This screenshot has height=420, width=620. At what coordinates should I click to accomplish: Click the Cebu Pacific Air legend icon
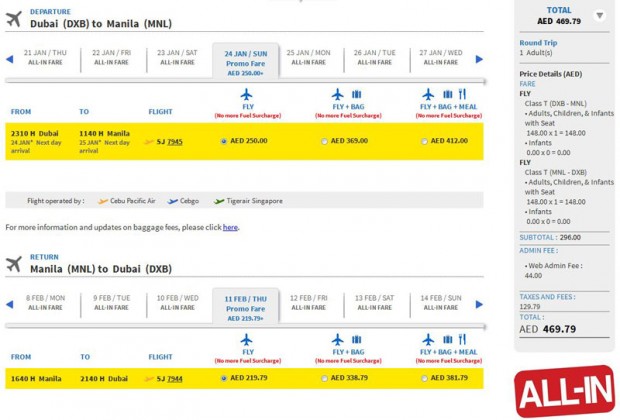pyautogui.click(x=103, y=201)
